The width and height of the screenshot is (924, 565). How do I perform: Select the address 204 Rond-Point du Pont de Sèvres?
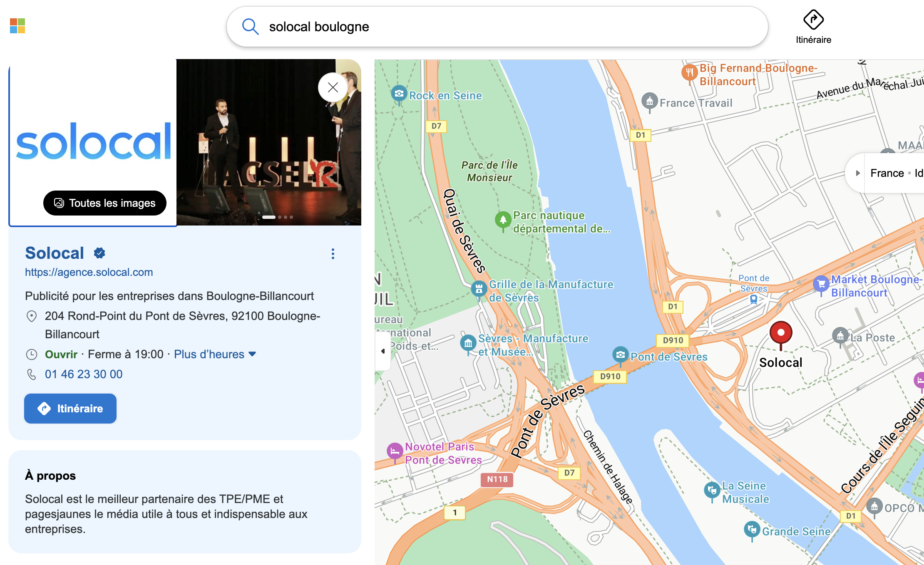click(183, 325)
